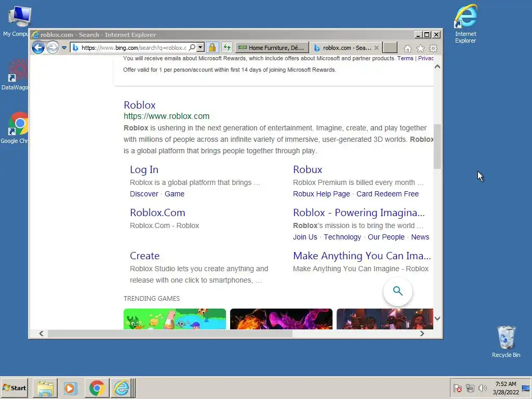Select the Recycle Bin desktop icon
This screenshot has width=532, height=399.
click(x=506, y=341)
